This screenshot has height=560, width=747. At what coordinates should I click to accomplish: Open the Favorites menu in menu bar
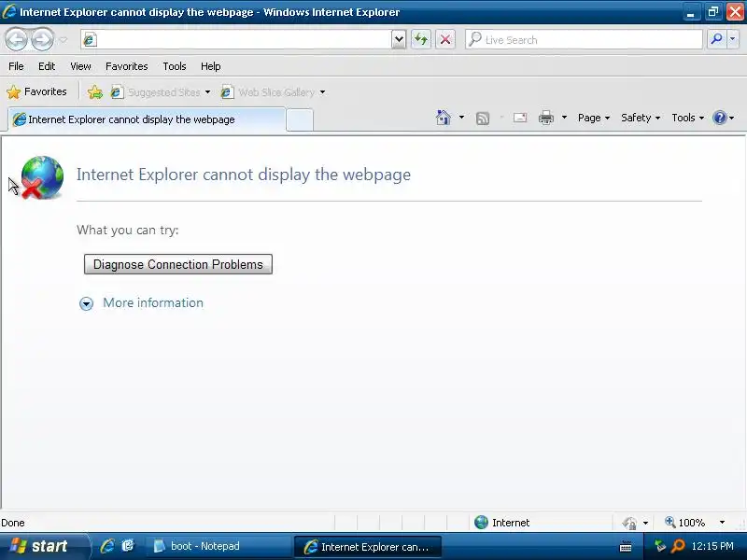pos(127,66)
